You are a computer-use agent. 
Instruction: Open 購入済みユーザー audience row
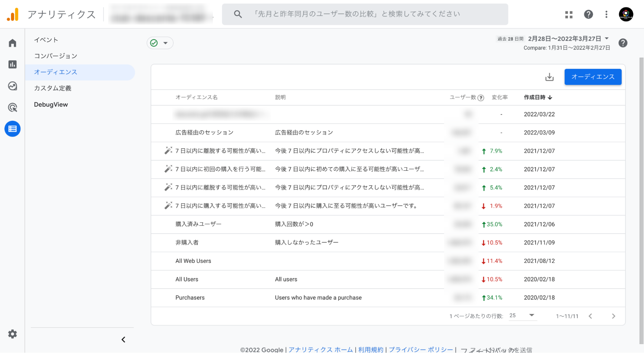click(388, 224)
